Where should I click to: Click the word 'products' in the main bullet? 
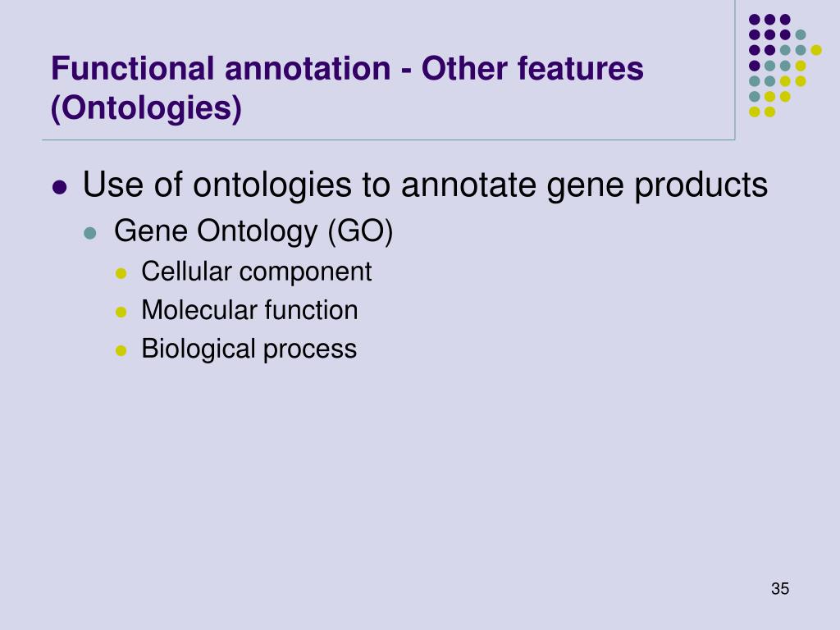701,186
